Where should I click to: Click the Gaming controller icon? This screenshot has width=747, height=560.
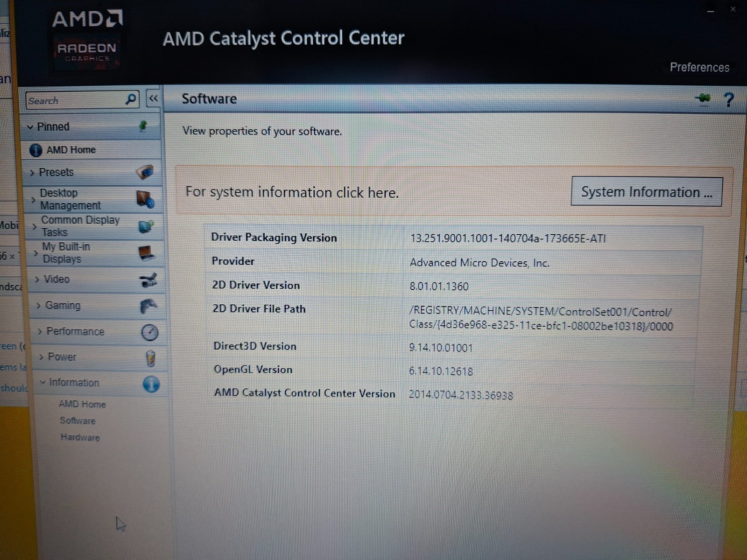[x=149, y=306]
